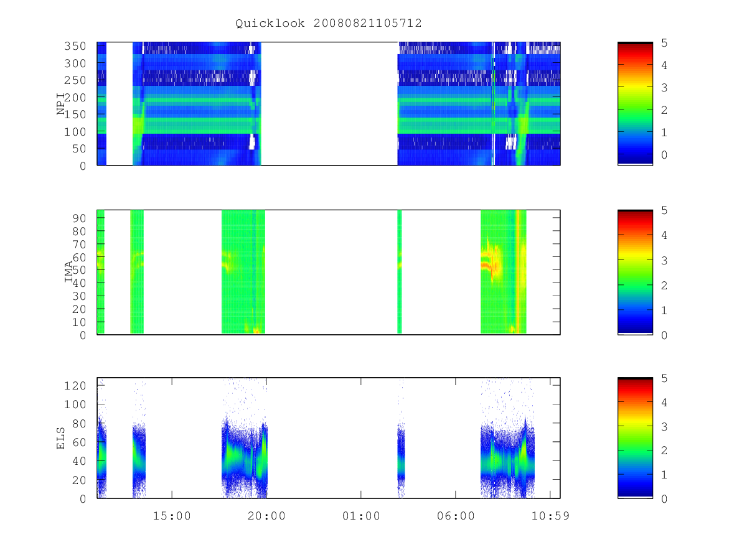Click the IMA panel color scale bar
747x560 pixels.
[x=635, y=272]
